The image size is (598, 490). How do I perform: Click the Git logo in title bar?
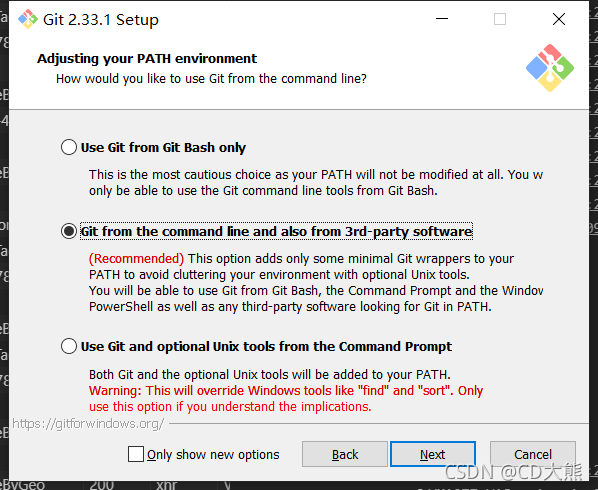(28, 19)
